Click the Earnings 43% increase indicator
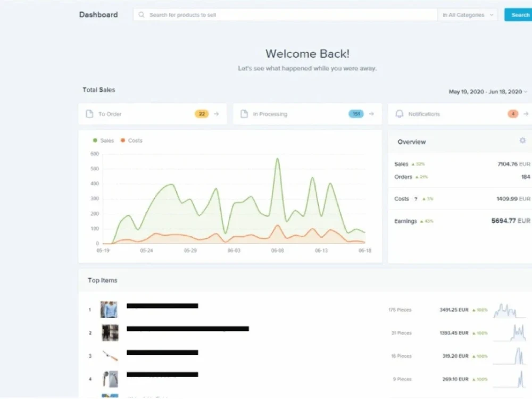 [x=427, y=221]
